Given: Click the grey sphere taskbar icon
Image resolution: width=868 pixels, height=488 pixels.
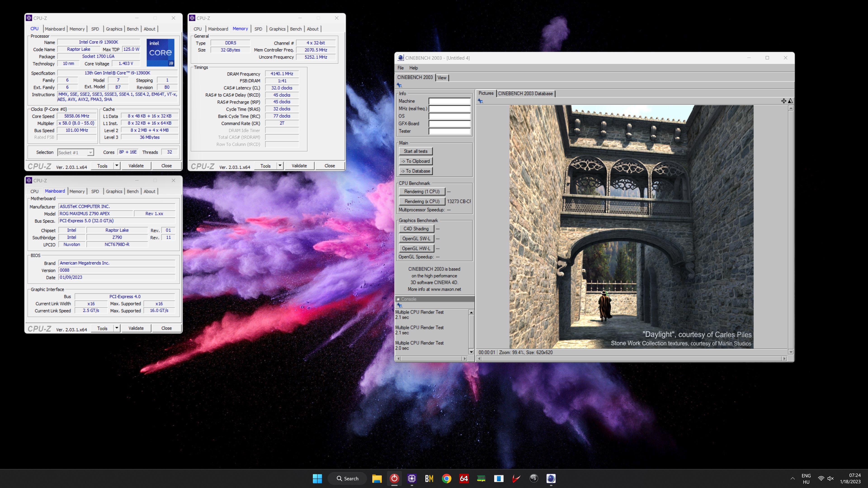Looking at the screenshot, I should coord(534,478).
